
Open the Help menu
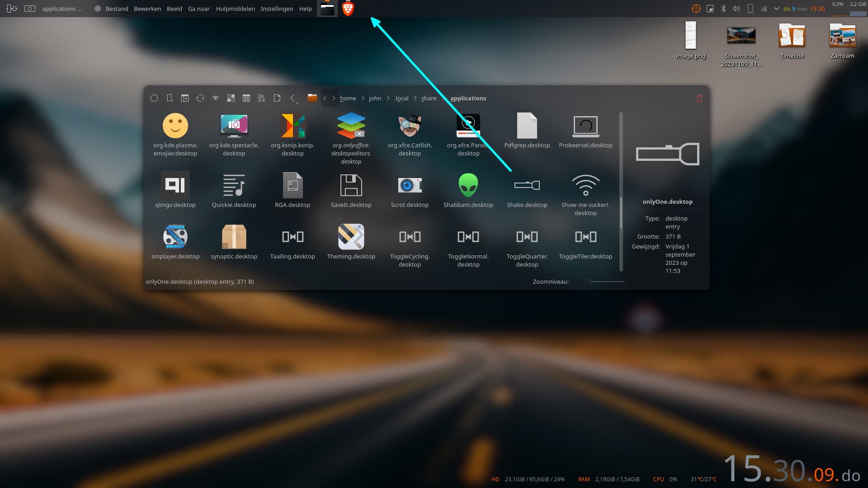[x=306, y=9]
